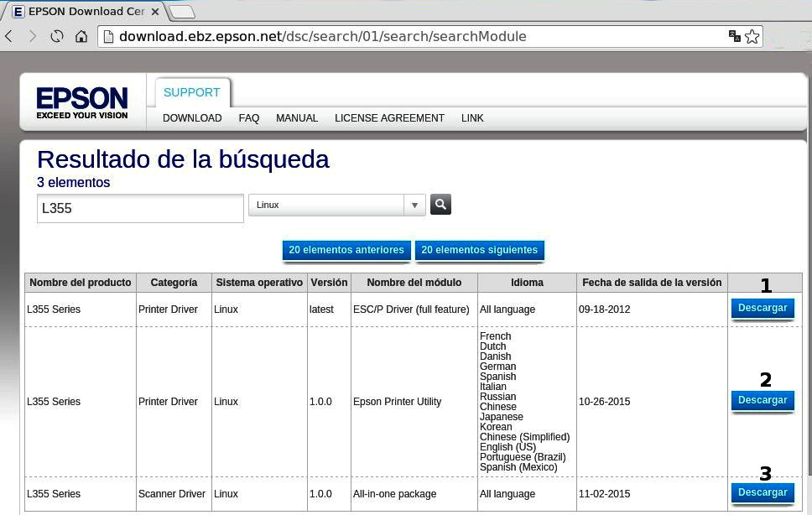The image size is (812, 515).
Task: Go back using browser back arrow
Action: click(8, 36)
